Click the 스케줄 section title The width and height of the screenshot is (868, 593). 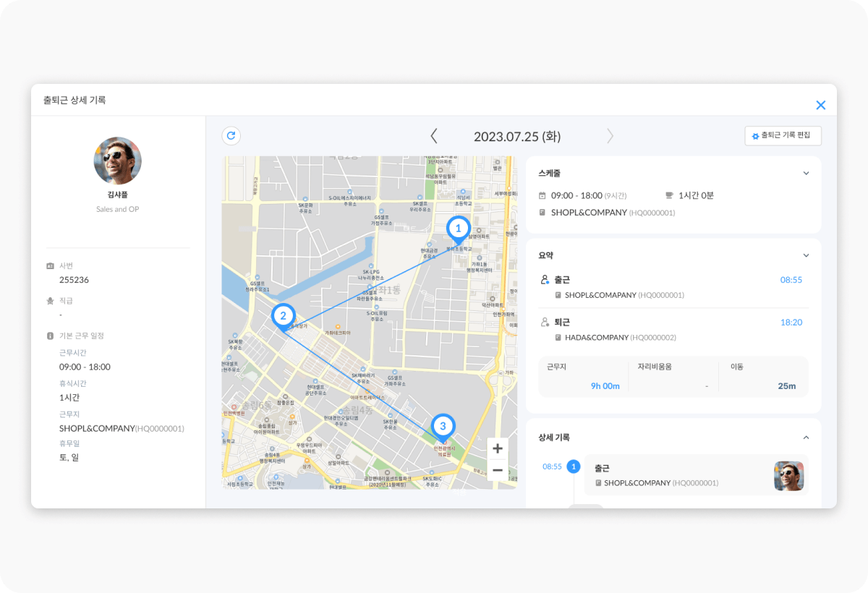550,174
